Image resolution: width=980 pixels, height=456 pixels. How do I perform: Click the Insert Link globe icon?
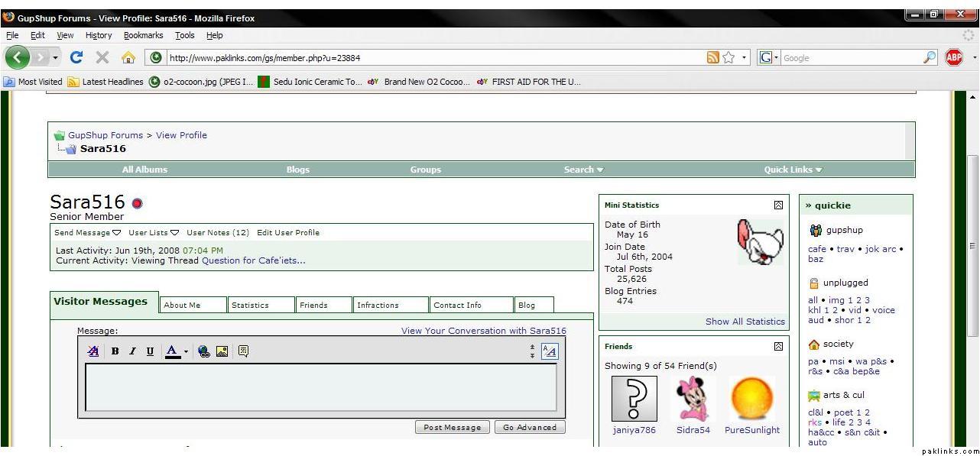204,351
